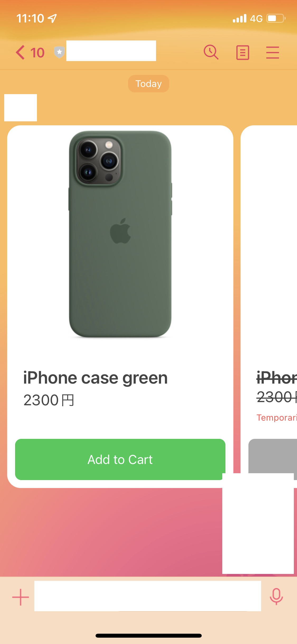The width and height of the screenshot is (297, 644).
Task: Tap the plus attachment icon
Action: pos(21,597)
